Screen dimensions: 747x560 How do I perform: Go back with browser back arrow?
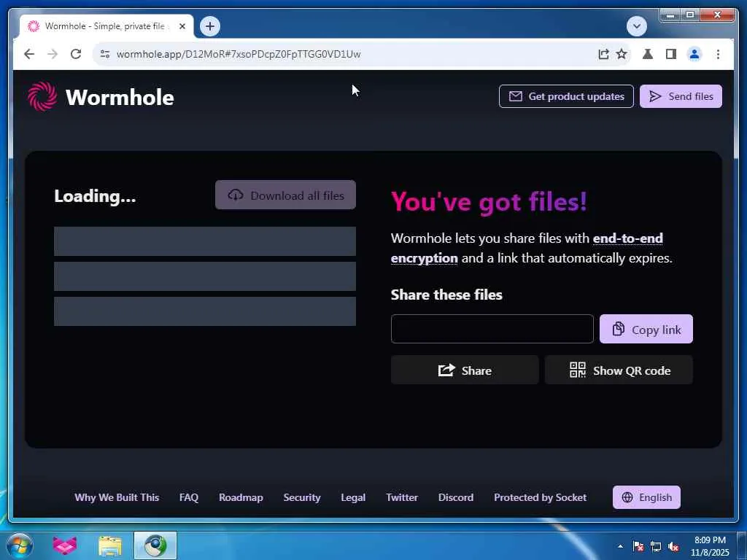29,54
